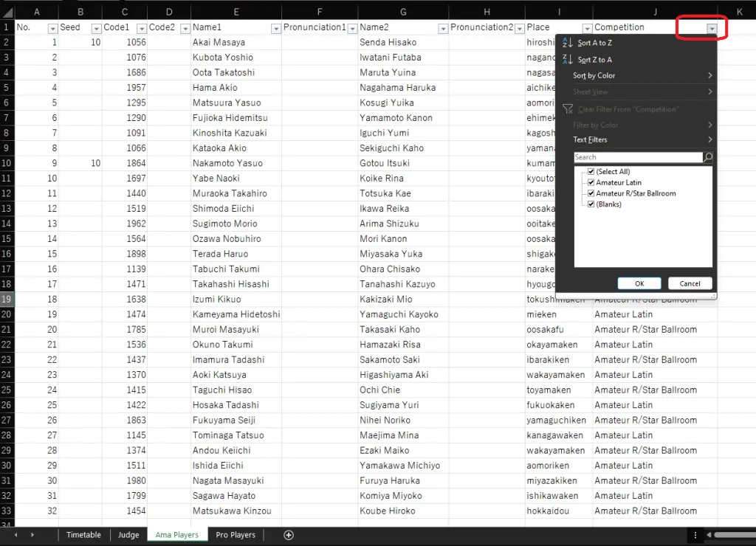Uncheck the Amateur Latin checkbox

[591, 182]
